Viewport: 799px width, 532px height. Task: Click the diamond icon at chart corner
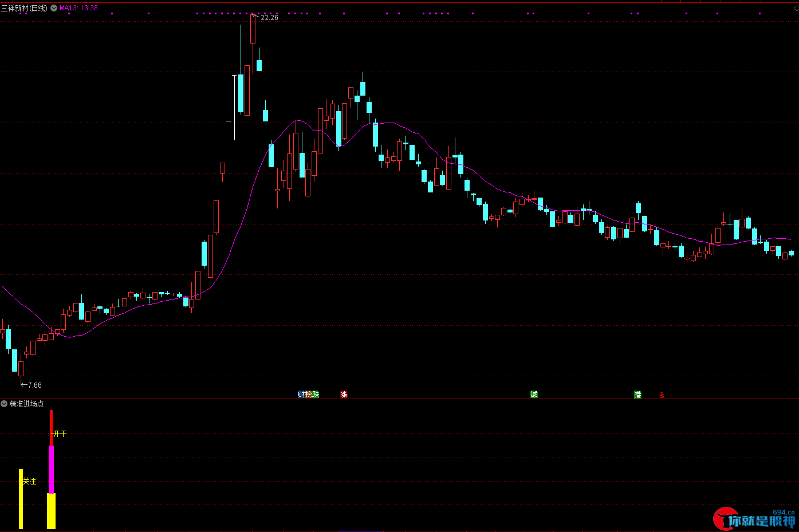point(796,9)
